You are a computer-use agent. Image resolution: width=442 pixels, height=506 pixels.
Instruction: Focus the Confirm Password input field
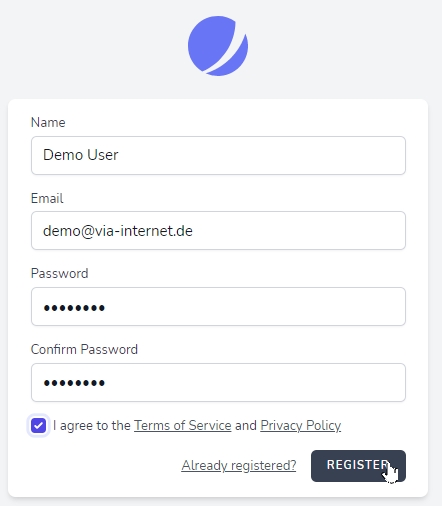218,383
